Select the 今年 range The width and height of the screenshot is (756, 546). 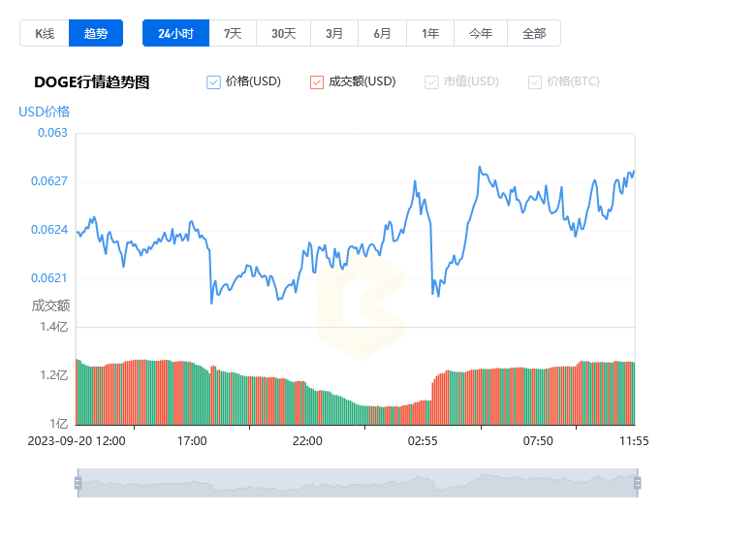pyautogui.click(x=481, y=33)
